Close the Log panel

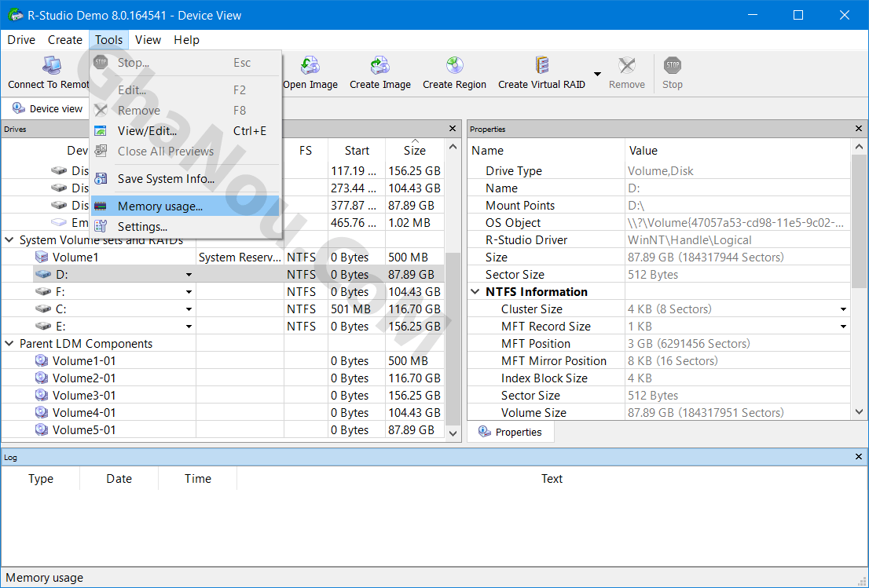pos(859,457)
